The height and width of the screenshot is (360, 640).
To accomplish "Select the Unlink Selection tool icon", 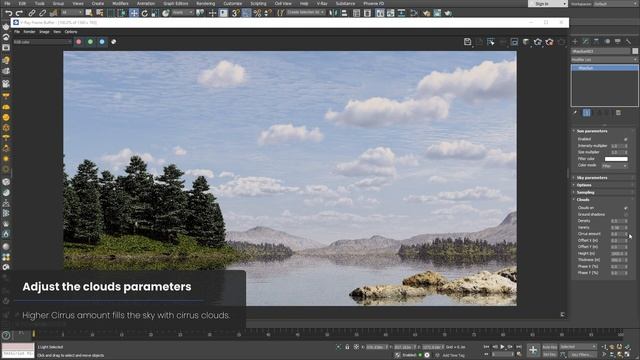I will tap(42, 13).
